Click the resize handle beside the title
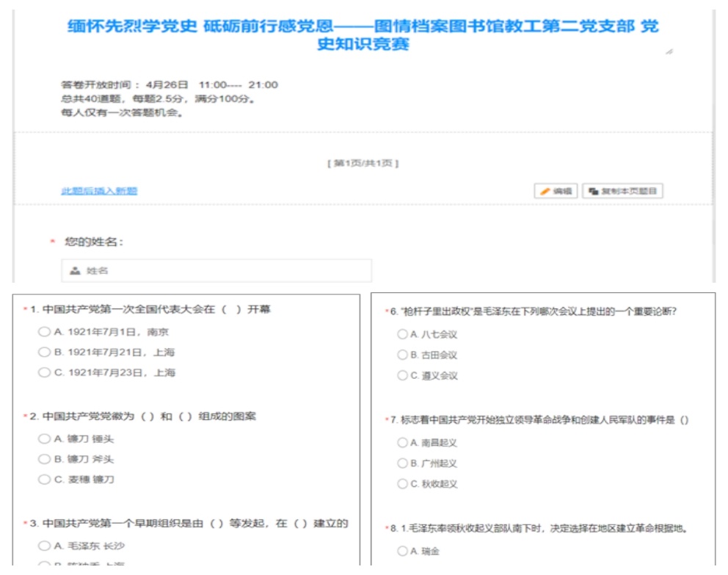 [669, 51]
